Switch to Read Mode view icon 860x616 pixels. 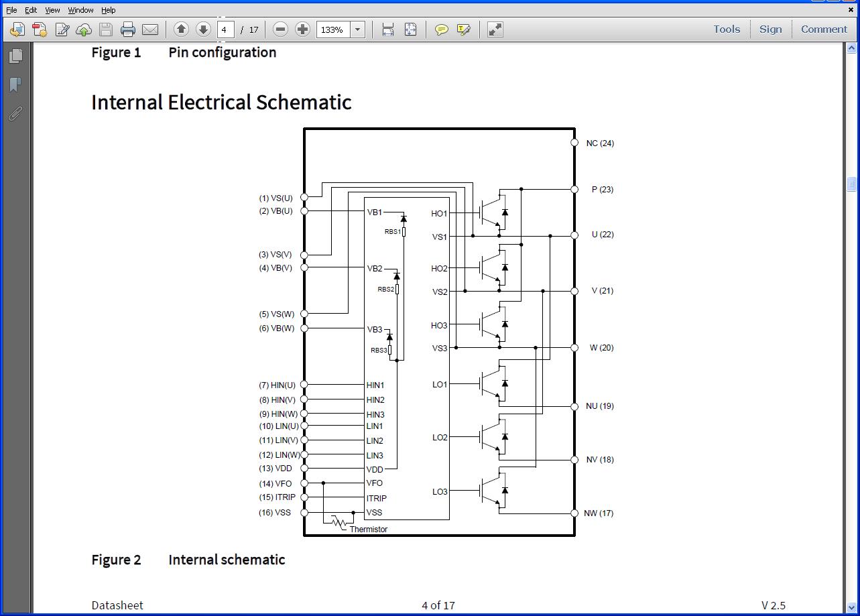pyautogui.click(x=495, y=29)
